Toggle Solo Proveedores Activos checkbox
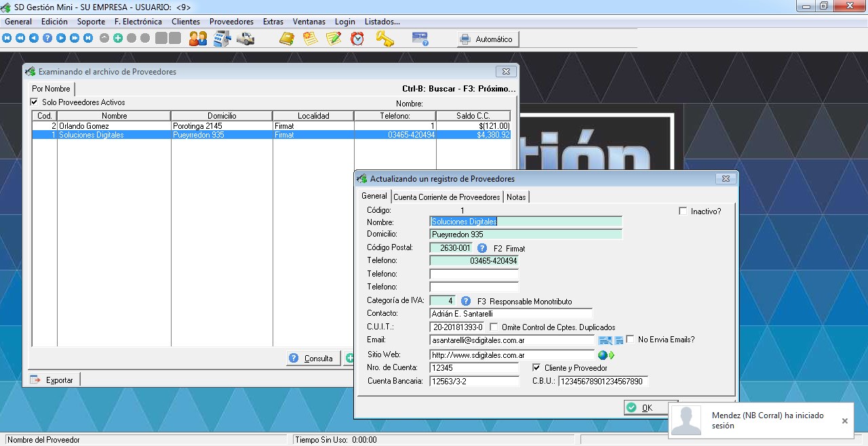868x446 pixels. (35, 102)
